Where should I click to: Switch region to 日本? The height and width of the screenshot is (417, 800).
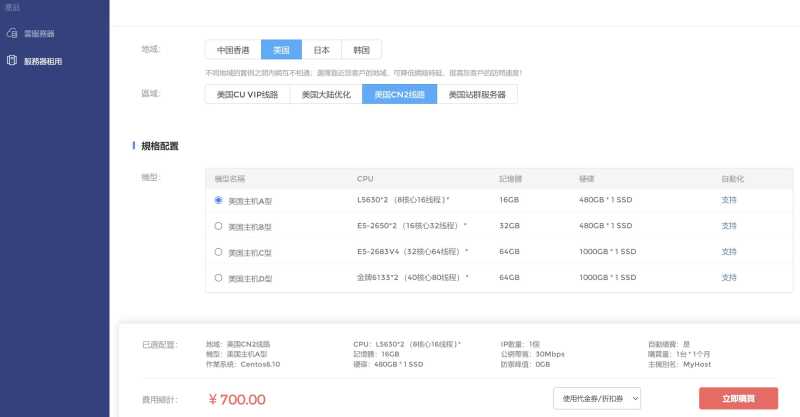coord(321,50)
